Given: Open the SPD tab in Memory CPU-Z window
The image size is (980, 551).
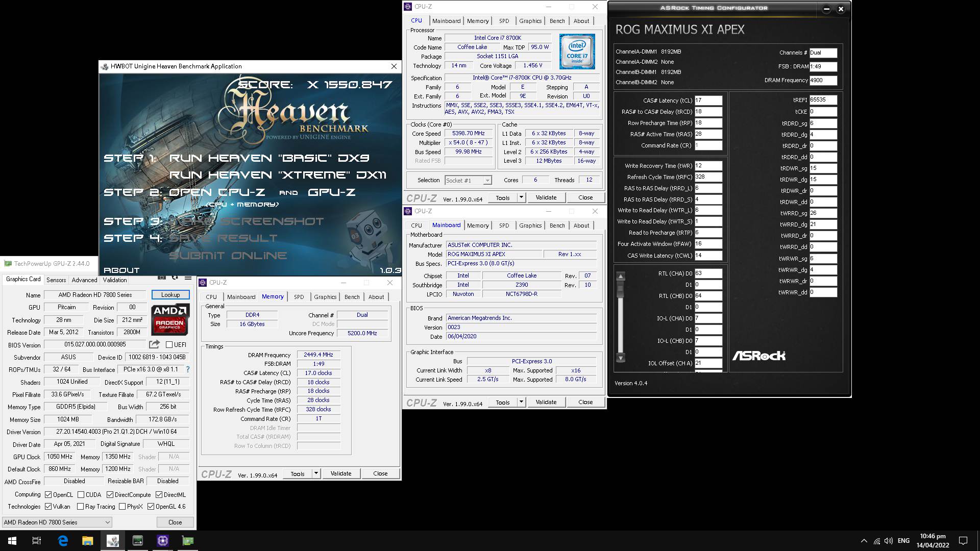Looking at the screenshot, I should click(299, 297).
